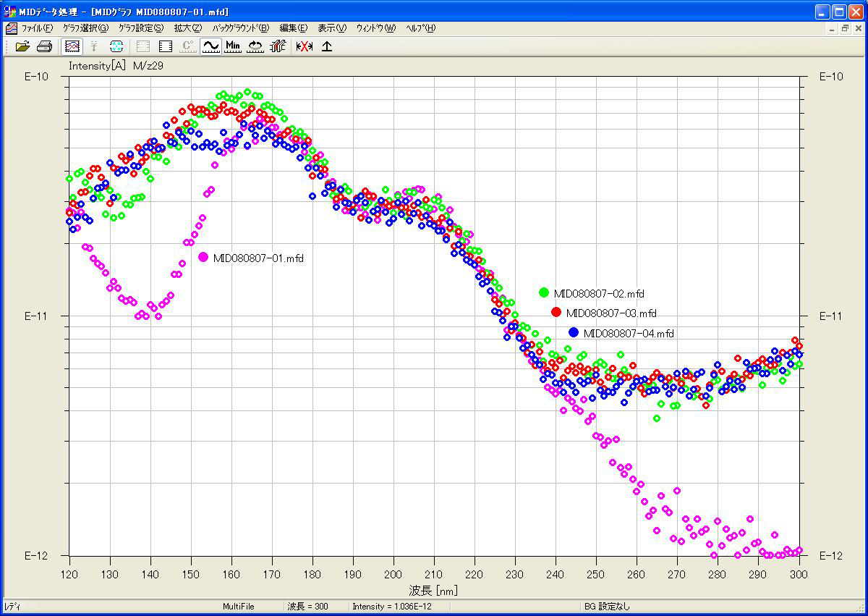
Task: Click the MID080807-01.mfd legend label
Action: pyautogui.click(x=258, y=258)
